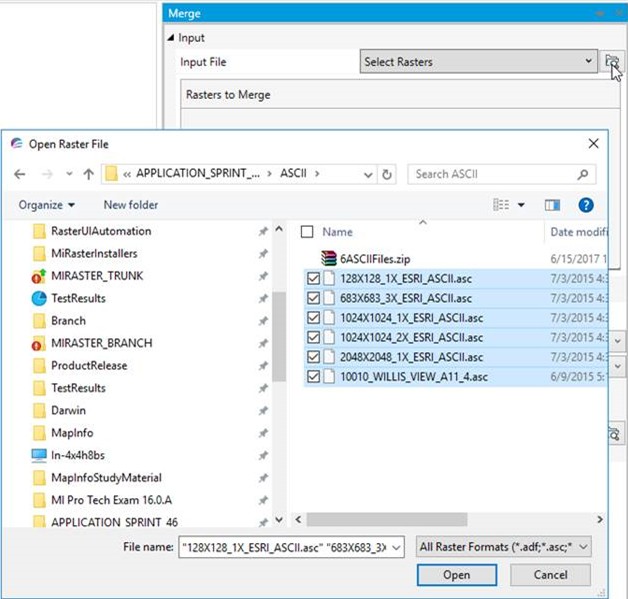Image resolution: width=628 pixels, height=599 pixels.
Task: Click the Up one level arrow
Action: point(88,174)
